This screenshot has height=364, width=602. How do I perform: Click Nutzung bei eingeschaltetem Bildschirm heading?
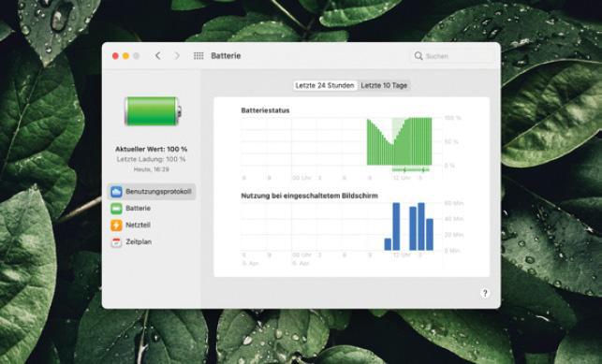310,196
